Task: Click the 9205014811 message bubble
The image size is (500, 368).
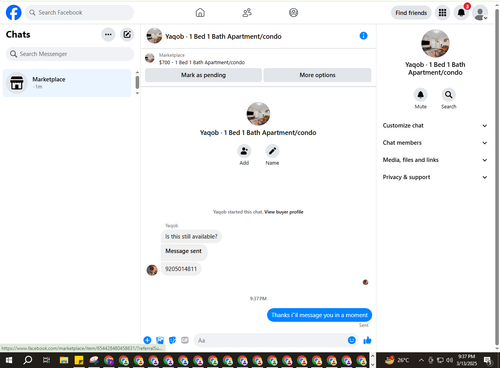Action: tap(181, 269)
